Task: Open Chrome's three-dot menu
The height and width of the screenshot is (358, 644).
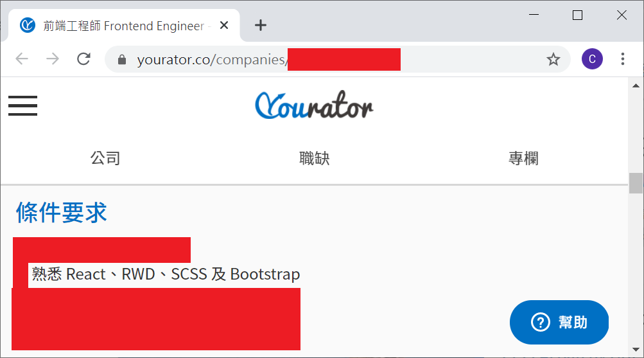Action: click(623, 59)
